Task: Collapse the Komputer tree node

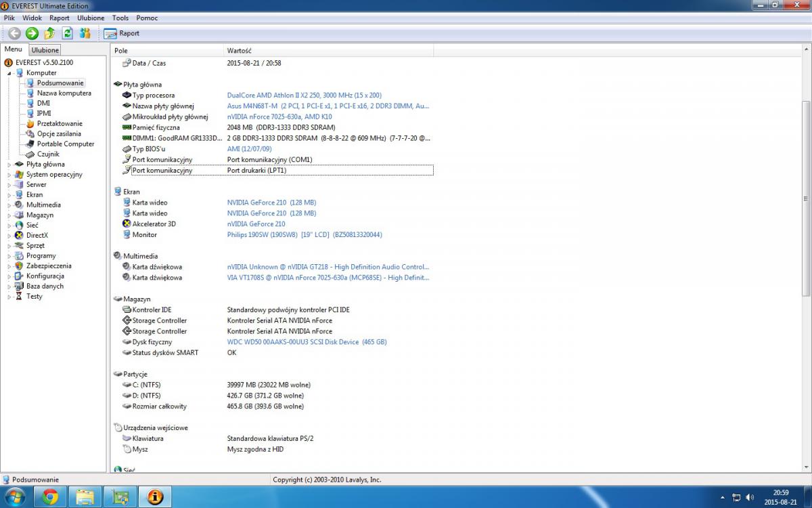Action: [x=9, y=73]
